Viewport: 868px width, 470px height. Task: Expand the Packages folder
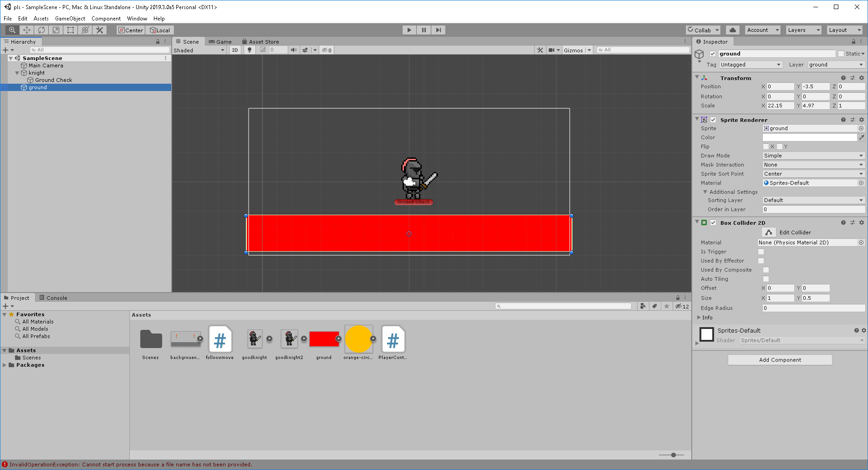coord(5,365)
